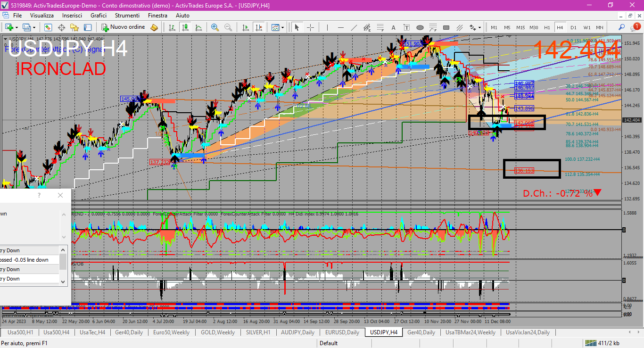
Task: Expand the indicators dropdown arrow
Action: click(283, 27)
